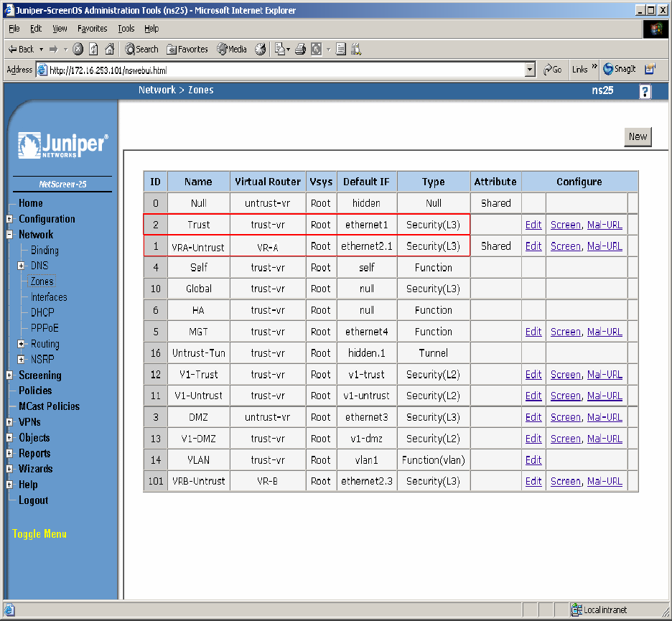Open the Tools menu
Screen dimensions: 672x621
[x=126, y=29]
